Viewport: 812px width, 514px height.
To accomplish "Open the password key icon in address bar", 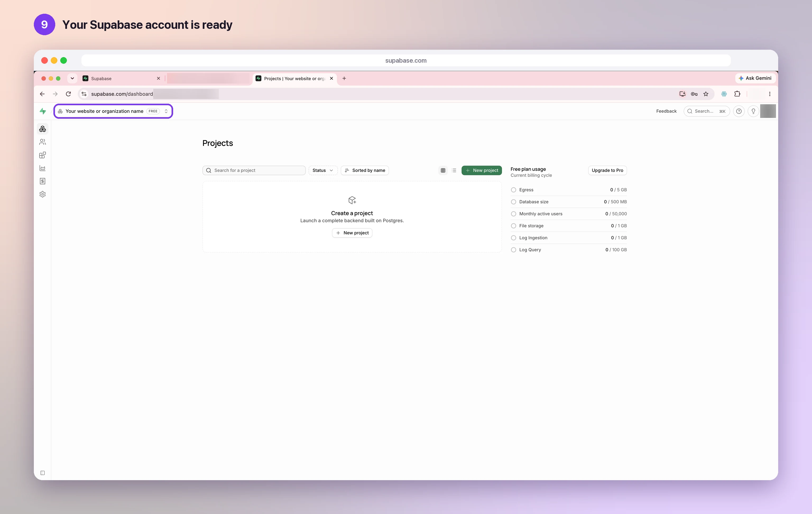I will tap(694, 94).
